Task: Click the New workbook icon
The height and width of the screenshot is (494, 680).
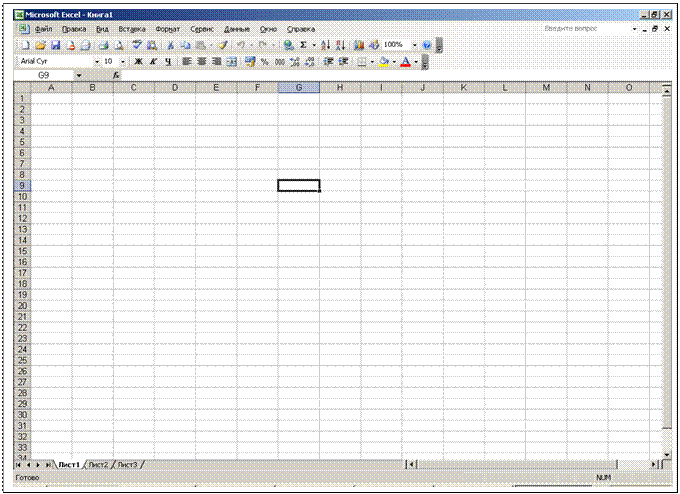Action: coord(25,45)
